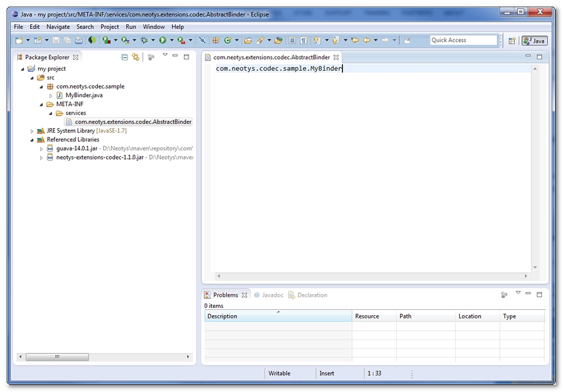Select MyBinder.java in Package Explorer

click(83, 95)
